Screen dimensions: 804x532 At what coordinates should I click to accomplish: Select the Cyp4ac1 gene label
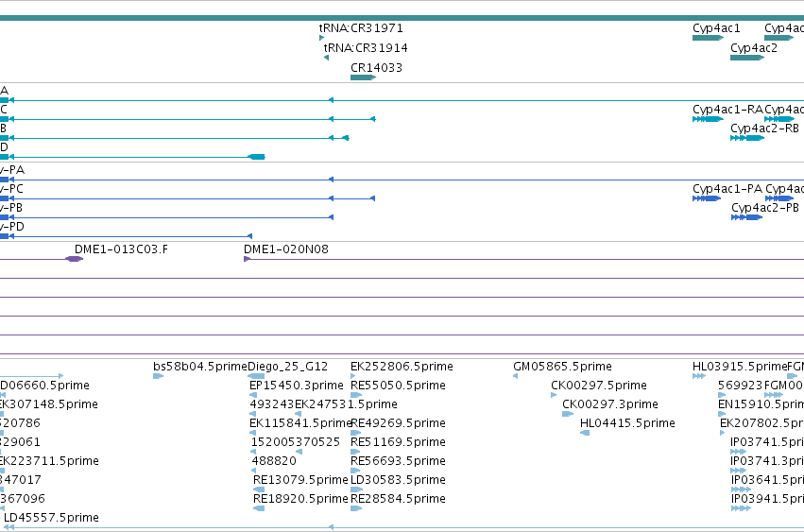click(x=716, y=28)
